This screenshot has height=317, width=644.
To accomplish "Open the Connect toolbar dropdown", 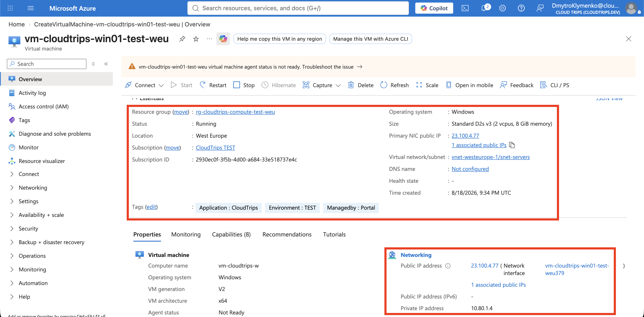I will pyautogui.click(x=144, y=85).
